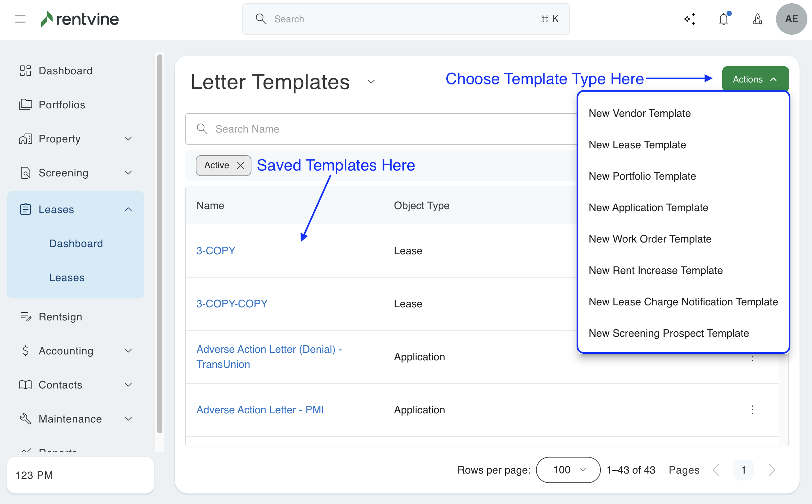Open the AE user avatar menu
The width and height of the screenshot is (812, 504).
[x=791, y=19]
